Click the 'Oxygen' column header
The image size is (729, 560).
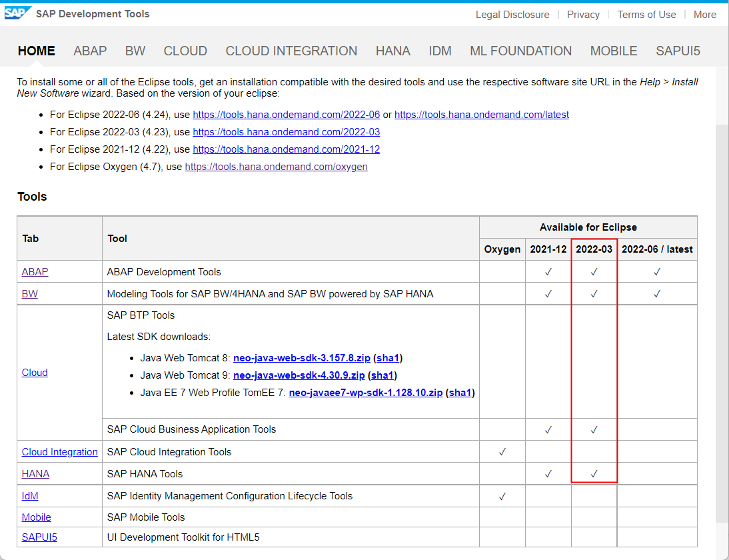tap(502, 249)
